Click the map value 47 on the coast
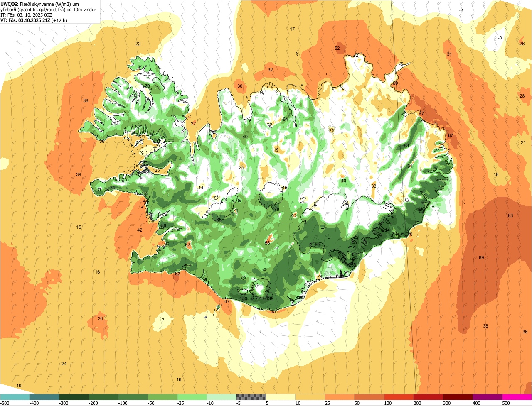Viewport: 532px width, 406px height. [227, 301]
